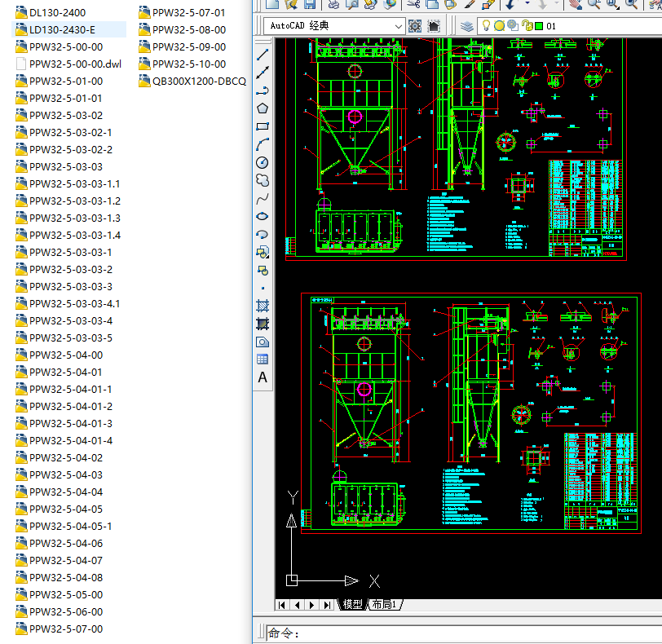The width and height of the screenshot is (662, 644).
Task: Click the Save drawing icon
Action: point(308,6)
